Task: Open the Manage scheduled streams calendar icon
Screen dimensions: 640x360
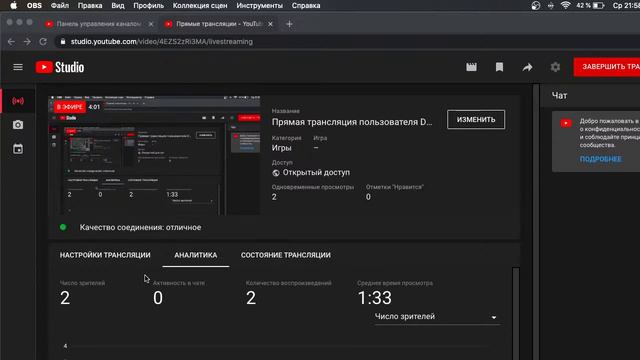Action: pos(18,149)
